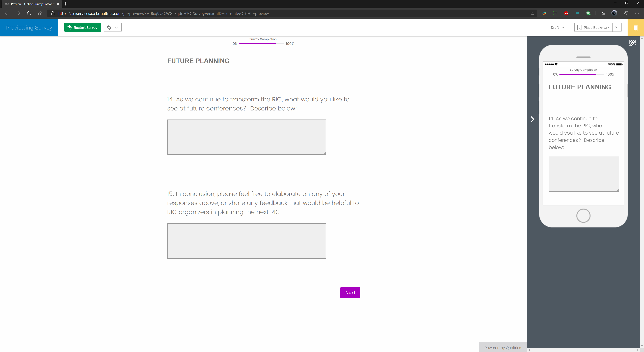Click the question 14 text box

(x=247, y=137)
